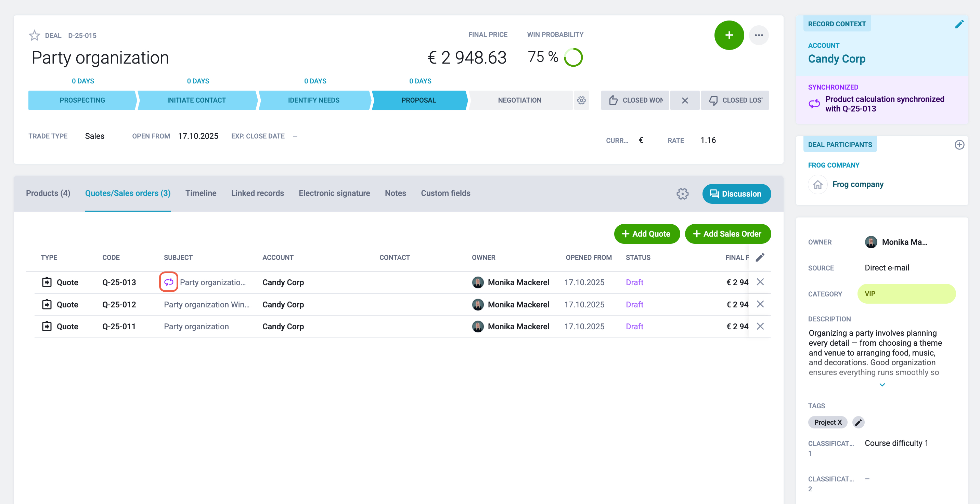Image resolution: width=980 pixels, height=504 pixels.
Task: Open the tab settings gear icon
Action: click(683, 194)
